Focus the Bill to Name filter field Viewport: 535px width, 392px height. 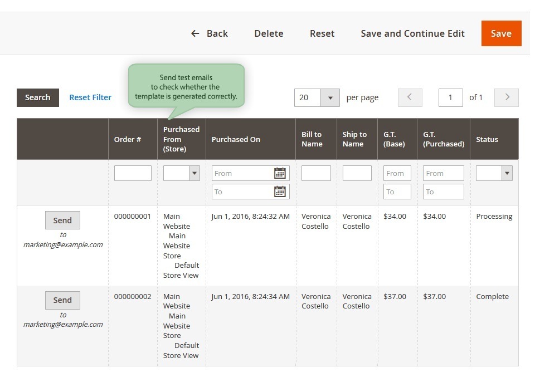click(x=316, y=173)
